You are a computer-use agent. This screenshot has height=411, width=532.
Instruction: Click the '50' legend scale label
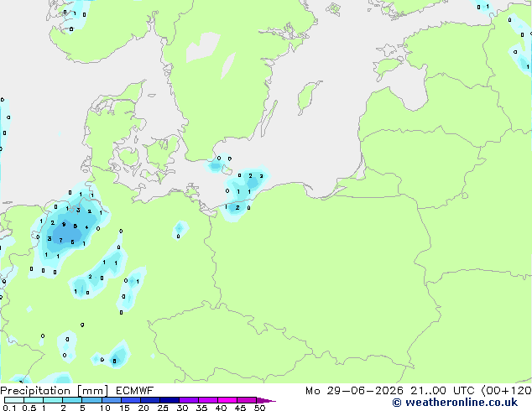(260, 408)
